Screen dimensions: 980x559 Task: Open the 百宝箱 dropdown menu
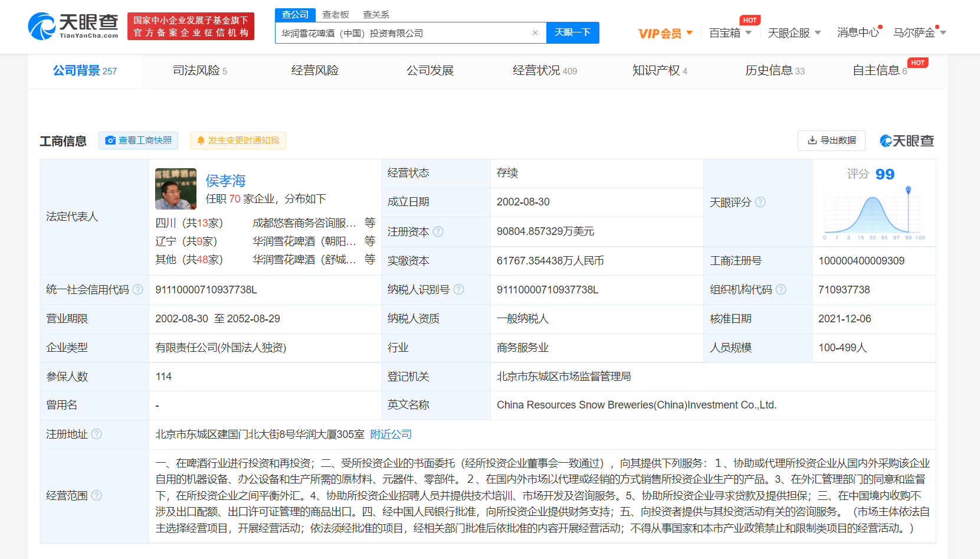[730, 33]
